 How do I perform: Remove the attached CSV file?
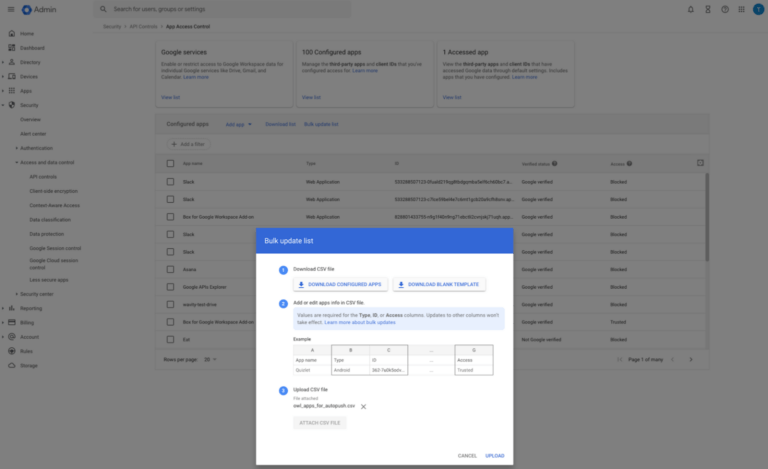363,406
